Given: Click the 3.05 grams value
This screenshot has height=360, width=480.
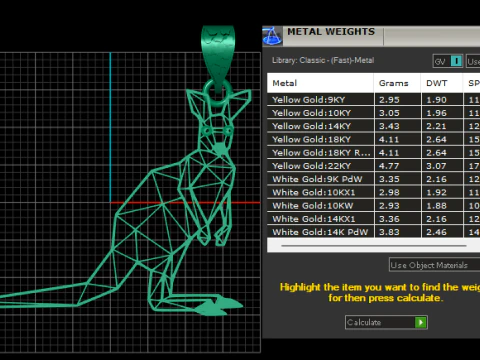Looking at the screenshot, I should tap(389, 113).
